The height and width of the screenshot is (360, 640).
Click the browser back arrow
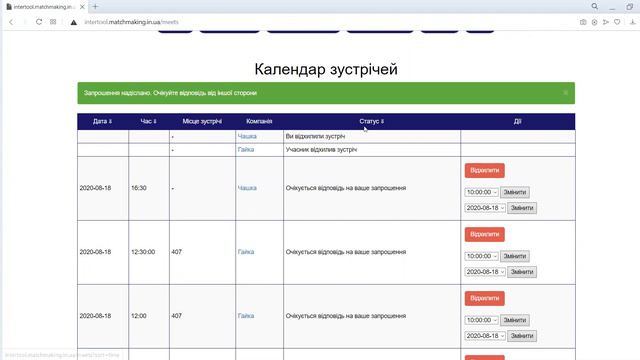pyautogui.click(x=11, y=22)
